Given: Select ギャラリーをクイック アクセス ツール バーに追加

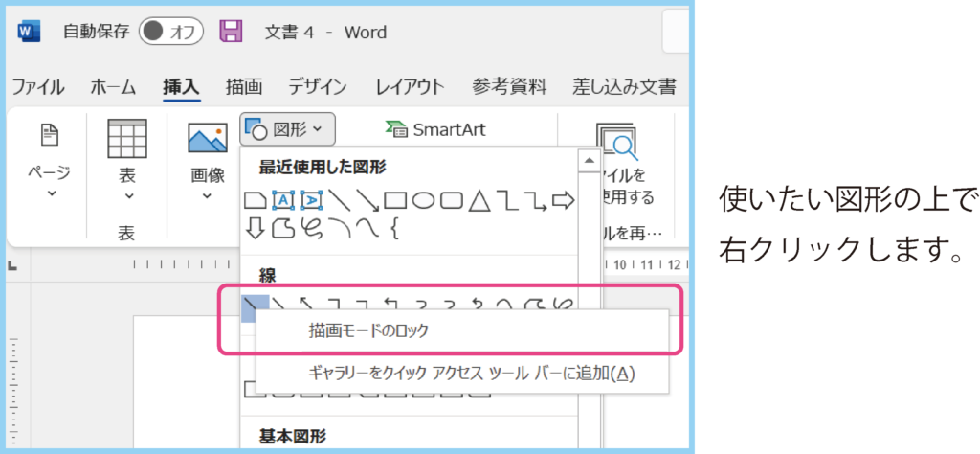Looking at the screenshot, I should click(x=470, y=373).
